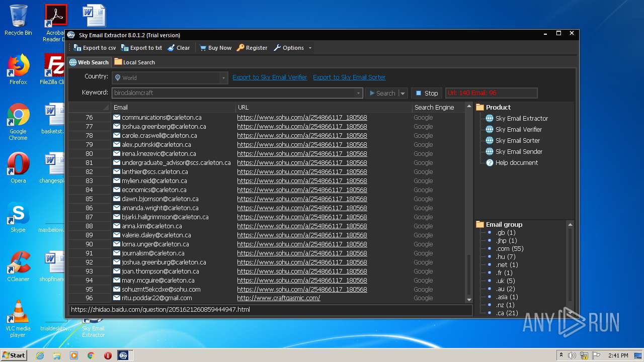Open CCleaner desktop shortcut
The image size is (644, 362).
tap(18, 266)
